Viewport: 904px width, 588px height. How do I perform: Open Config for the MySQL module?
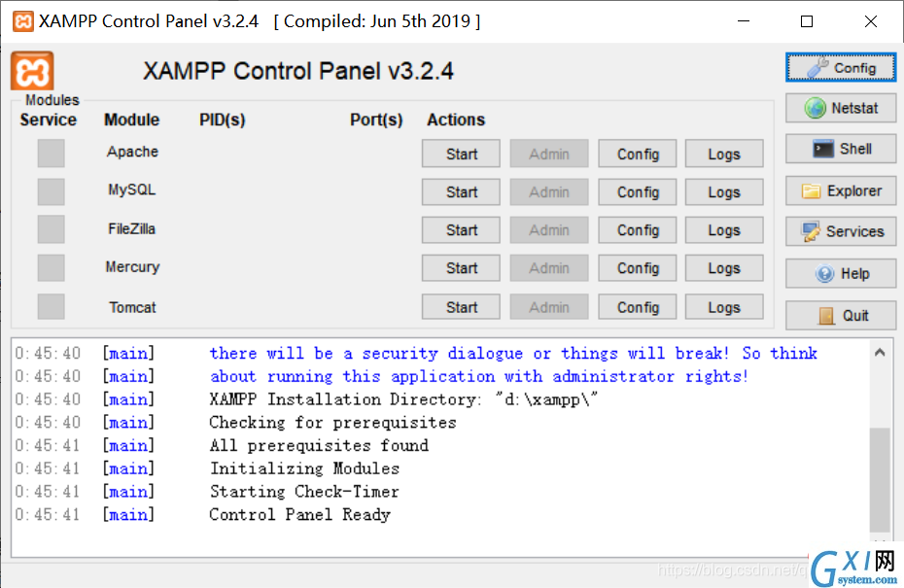tap(638, 192)
